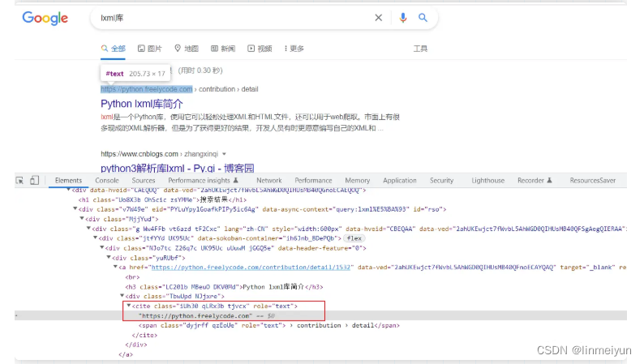The image size is (644, 364).
Task: Open the ResourcesSaver panel
Action: (593, 181)
